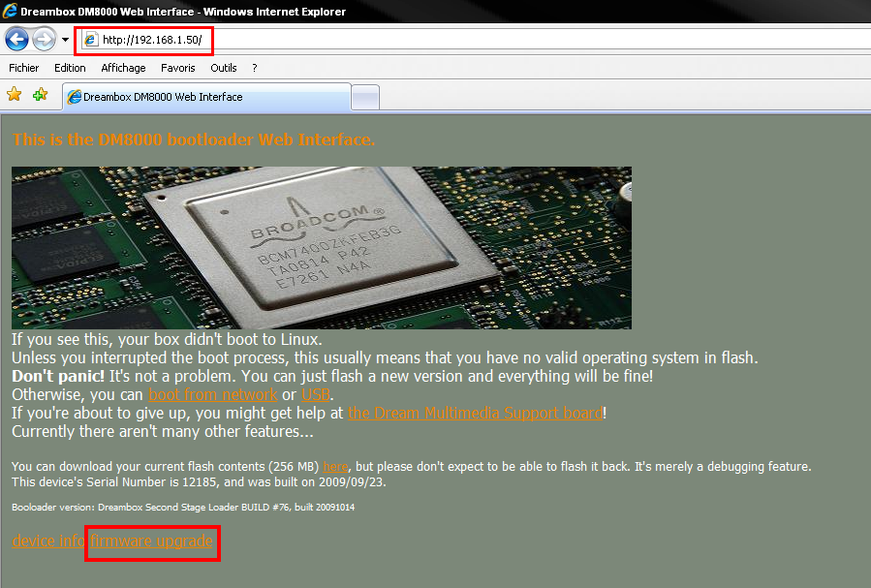Open the Fichier menu
Screen dimensions: 871x588
pos(24,68)
